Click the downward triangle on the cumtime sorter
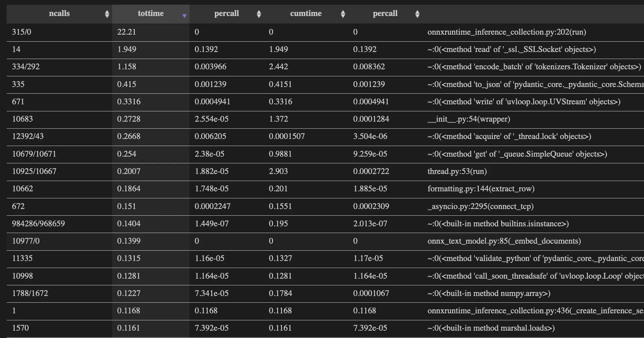 coord(343,16)
